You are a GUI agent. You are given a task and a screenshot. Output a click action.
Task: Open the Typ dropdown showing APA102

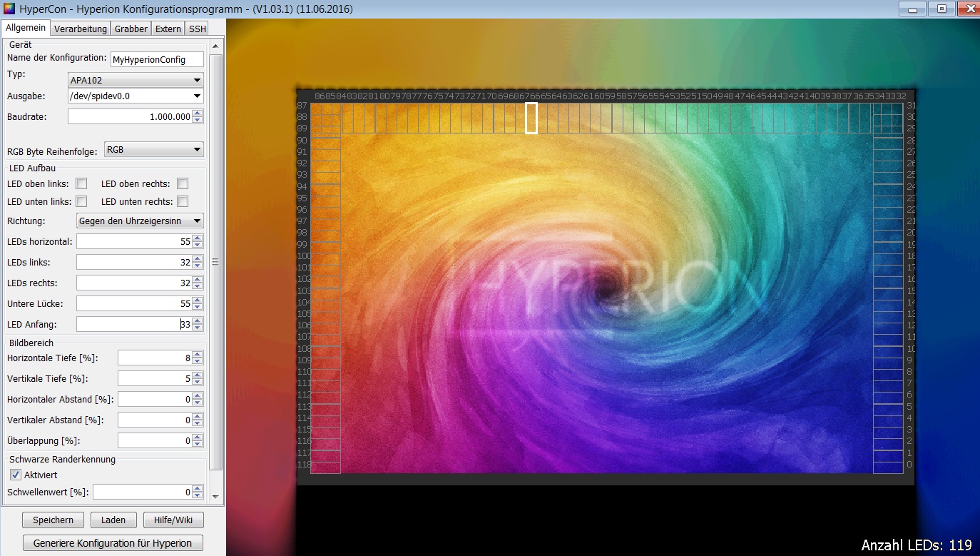[136, 81]
